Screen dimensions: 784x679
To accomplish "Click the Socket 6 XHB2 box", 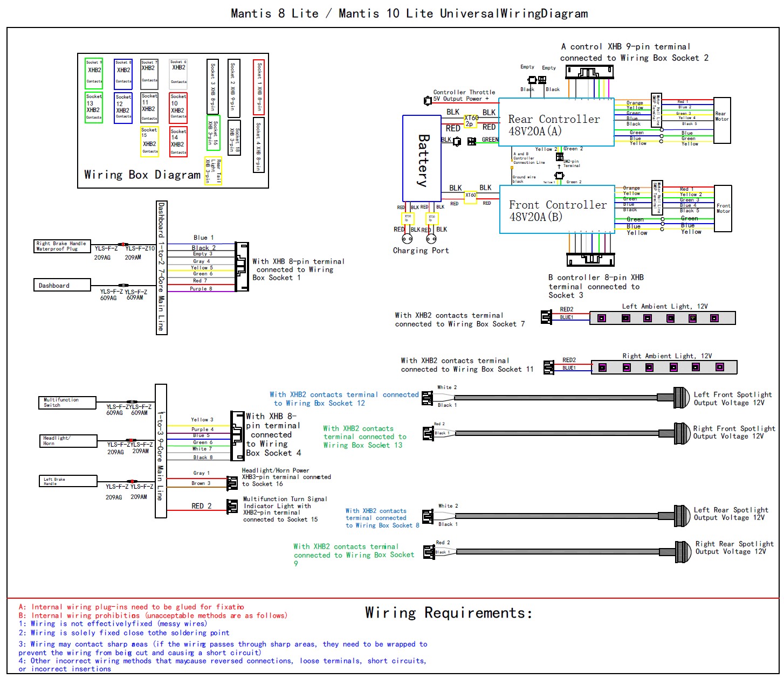I will point(178,74).
